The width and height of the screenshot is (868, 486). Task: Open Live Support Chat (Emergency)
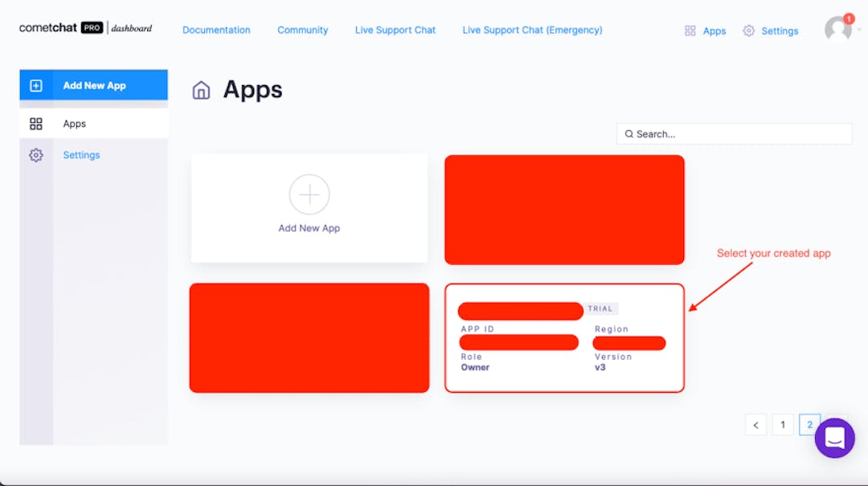(532, 30)
